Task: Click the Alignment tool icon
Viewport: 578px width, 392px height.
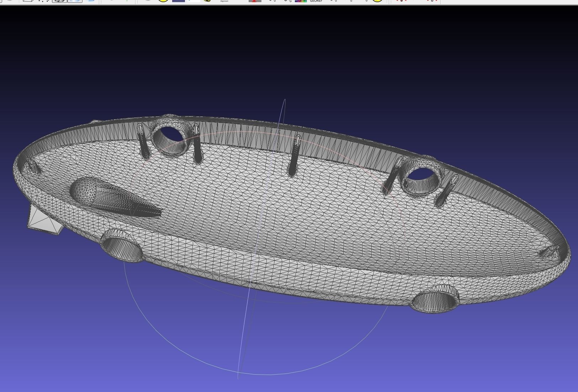Action: coord(224,1)
